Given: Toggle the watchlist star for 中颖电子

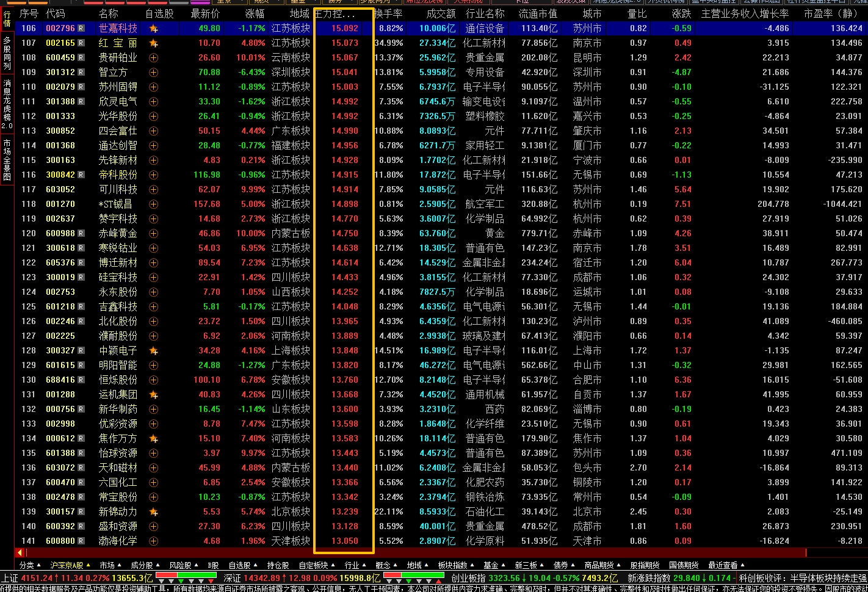Looking at the screenshot, I should 153,350.
